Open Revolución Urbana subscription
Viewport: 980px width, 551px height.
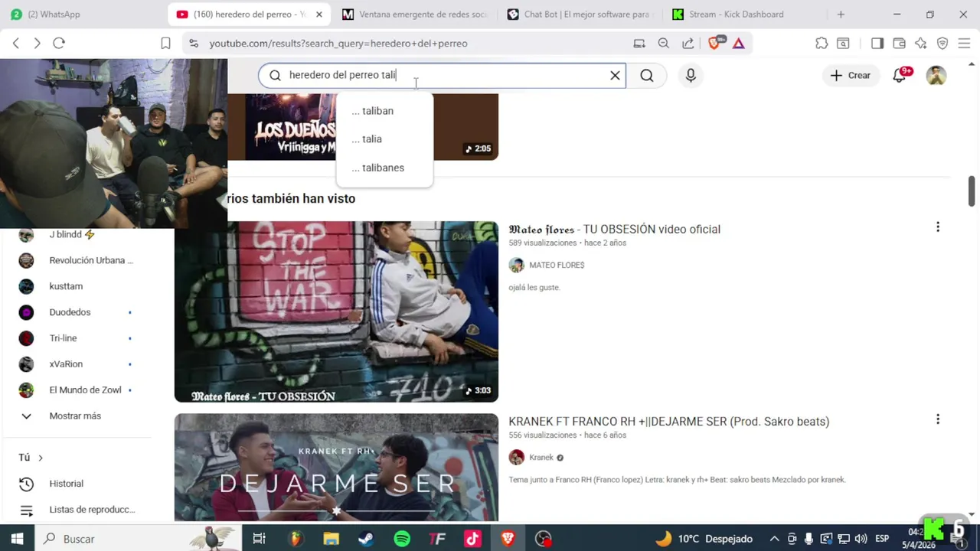(x=77, y=260)
